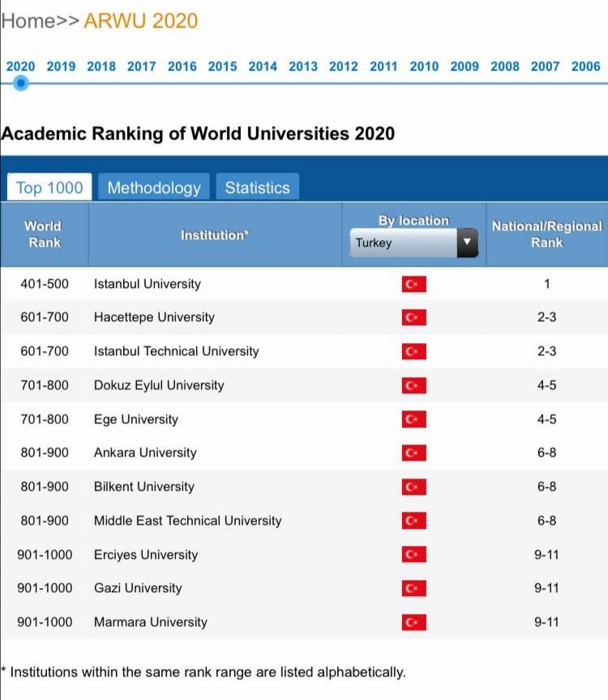Open the Bilkent University link
The image size is (608, 700).
pos(144,487)
